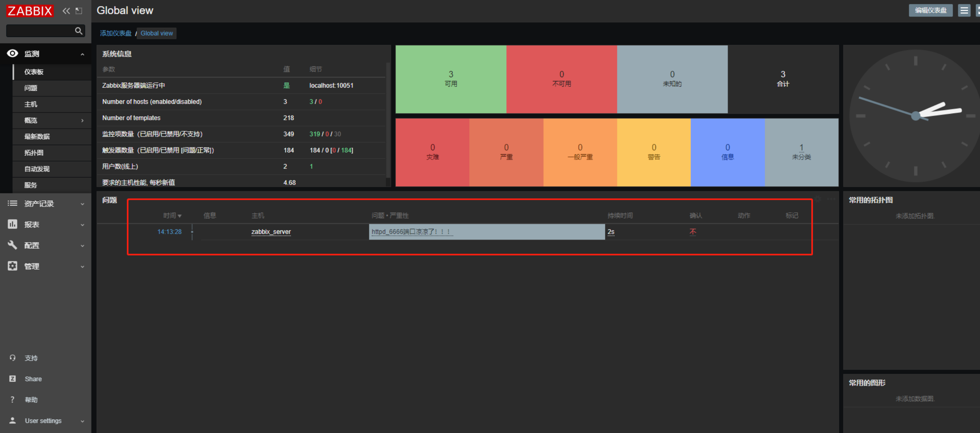Click the Zabbix logo

[x=30, y=11]
